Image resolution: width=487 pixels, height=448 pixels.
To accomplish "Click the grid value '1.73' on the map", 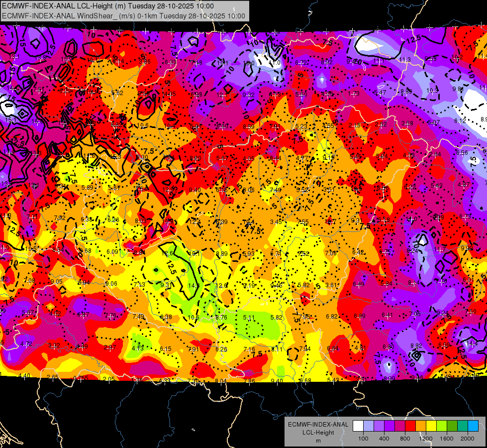I will [354, 93].
